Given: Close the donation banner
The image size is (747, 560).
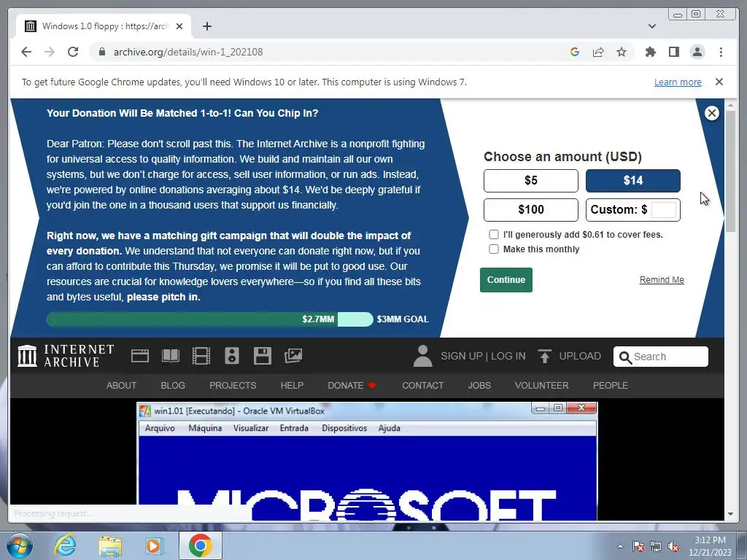Looking at the screenshot, I should pos(712,113).
